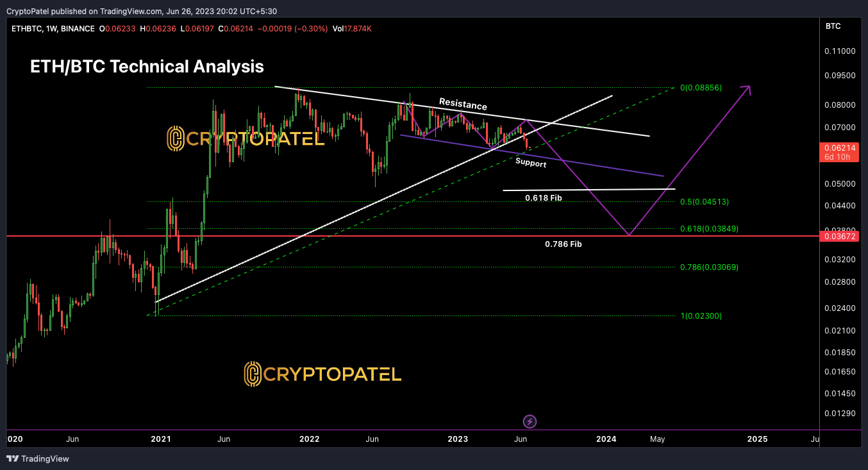Select the 0.618(0.03849) Fibonacci level label
Image resolution: width=868 pixels, height=470 pixels.
pos(709,228)
